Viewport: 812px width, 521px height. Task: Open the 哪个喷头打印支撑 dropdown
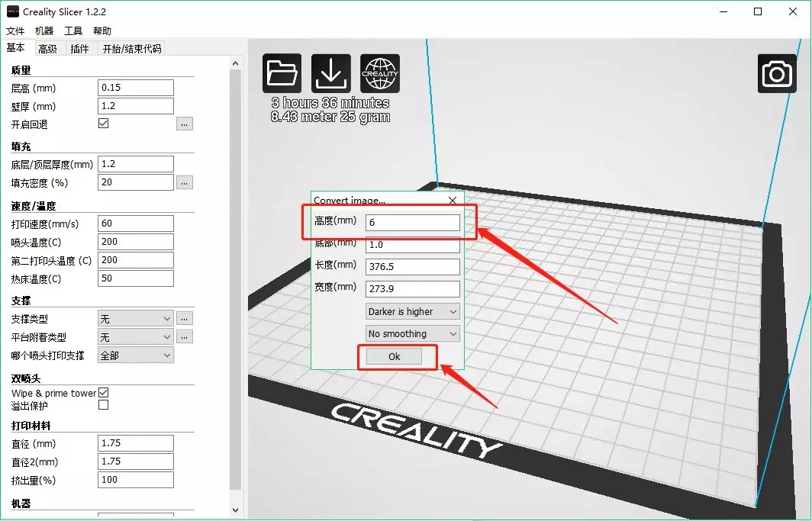136,355
